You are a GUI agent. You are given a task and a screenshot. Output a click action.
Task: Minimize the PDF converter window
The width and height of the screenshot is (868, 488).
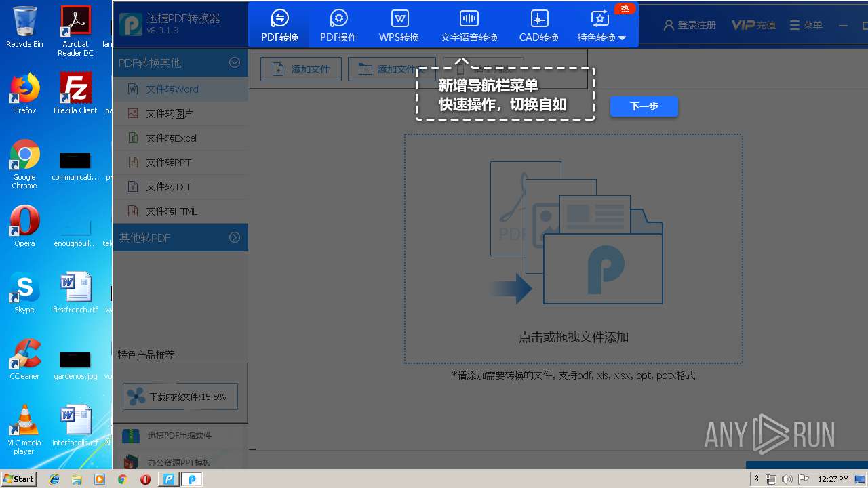(x=844, y=25)
